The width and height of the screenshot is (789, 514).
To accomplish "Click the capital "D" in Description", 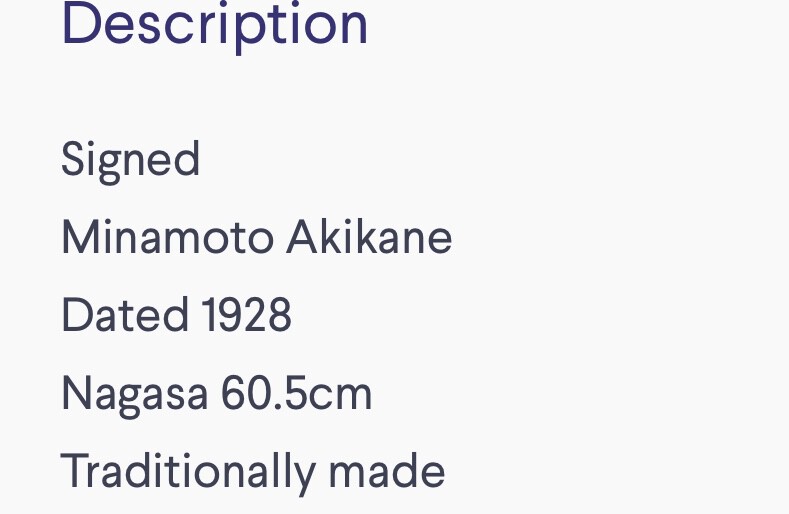I will (79, 24).
